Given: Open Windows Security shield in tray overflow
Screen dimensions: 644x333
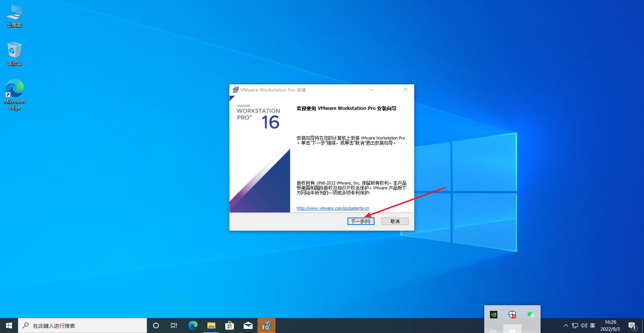Looking at the screenshot, I should 512,315.
